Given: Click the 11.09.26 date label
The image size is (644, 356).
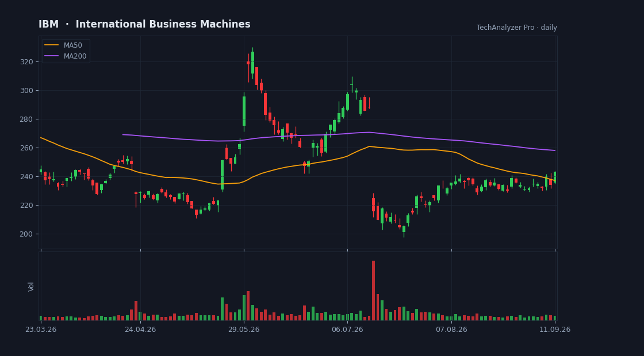Looking at the screenshot, I should [555, 330].
